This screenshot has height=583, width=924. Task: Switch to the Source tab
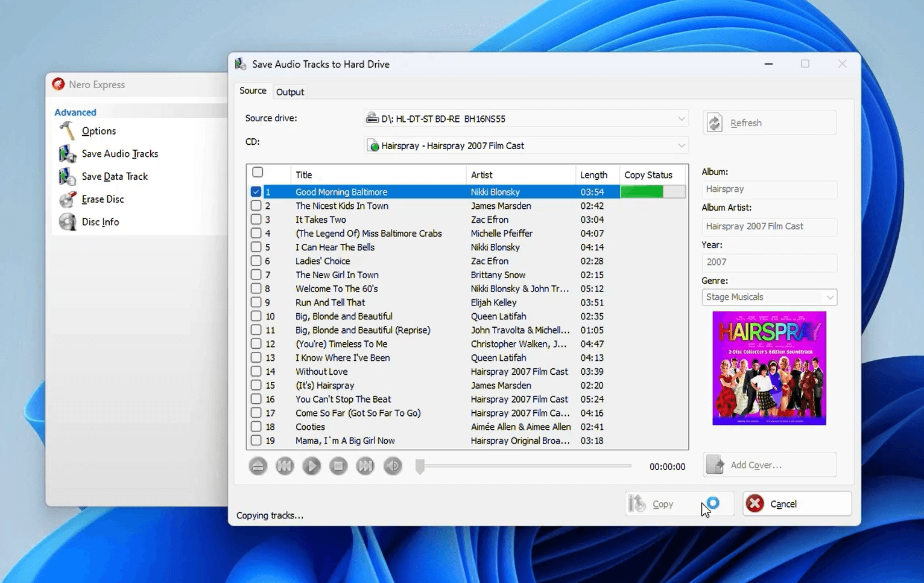coord(253,91)
